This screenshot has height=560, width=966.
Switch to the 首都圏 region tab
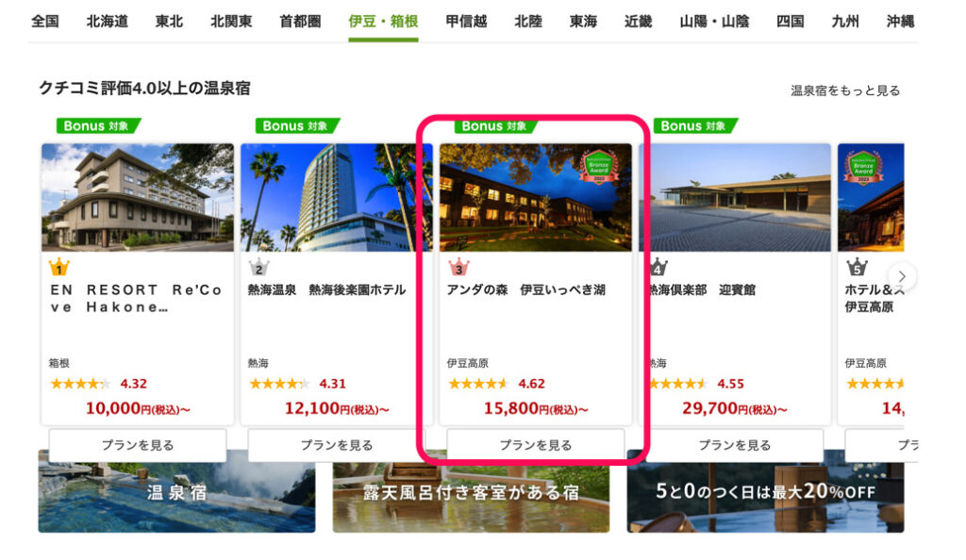point(300,22)
